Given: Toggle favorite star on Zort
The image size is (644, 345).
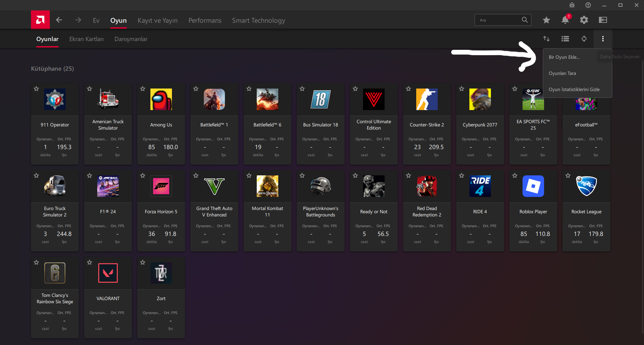Looking at the screenshot, I should (143, 263).
